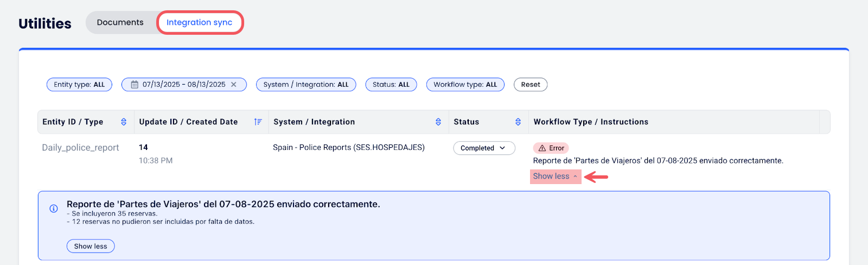Open the System / Integration: ALL filter
The image size is (868, 265).
(x=306, y=85)
